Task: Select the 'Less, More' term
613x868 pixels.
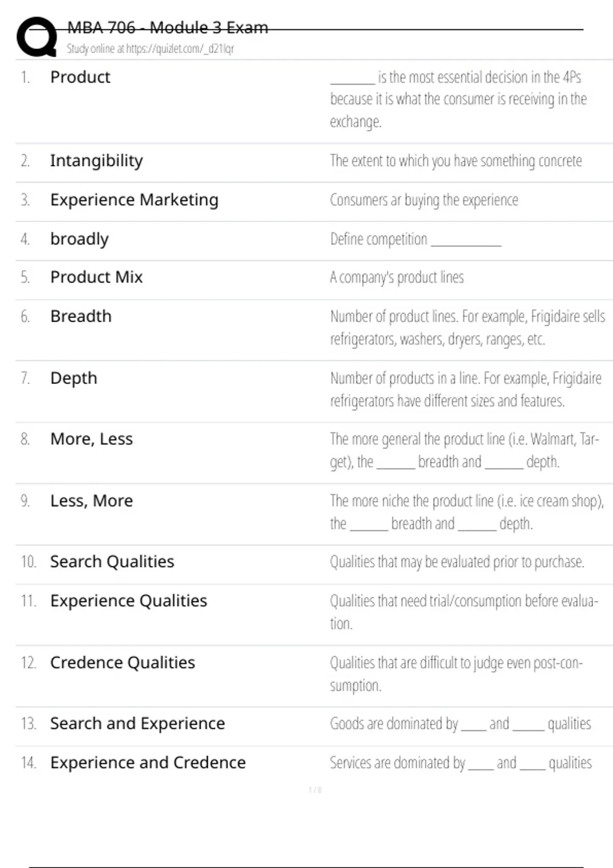Action: 91,501
